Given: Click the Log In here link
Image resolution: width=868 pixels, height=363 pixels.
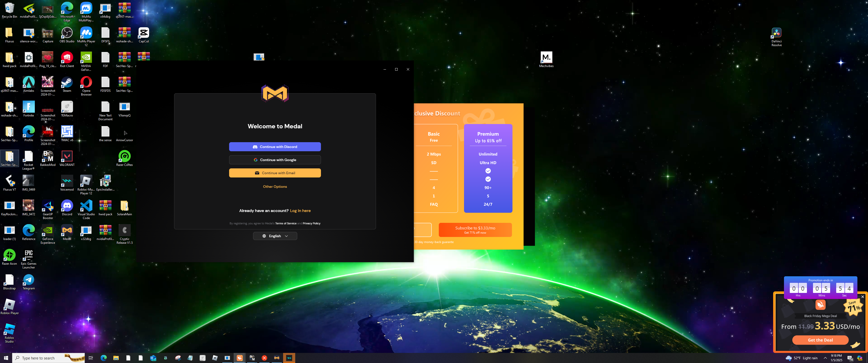Looking at the screenshot, I should pyautogui.click(x=300, y=211).
